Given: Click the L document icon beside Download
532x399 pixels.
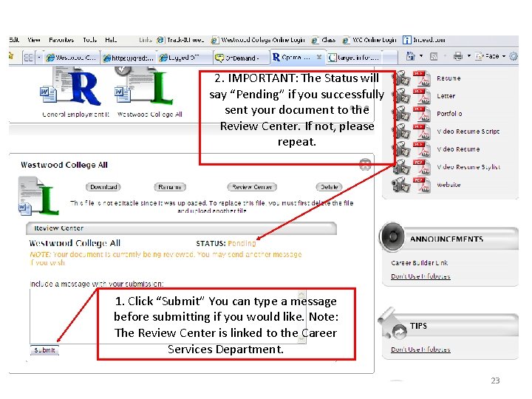Looking at the screenshot, I should [x=39, y=196].
